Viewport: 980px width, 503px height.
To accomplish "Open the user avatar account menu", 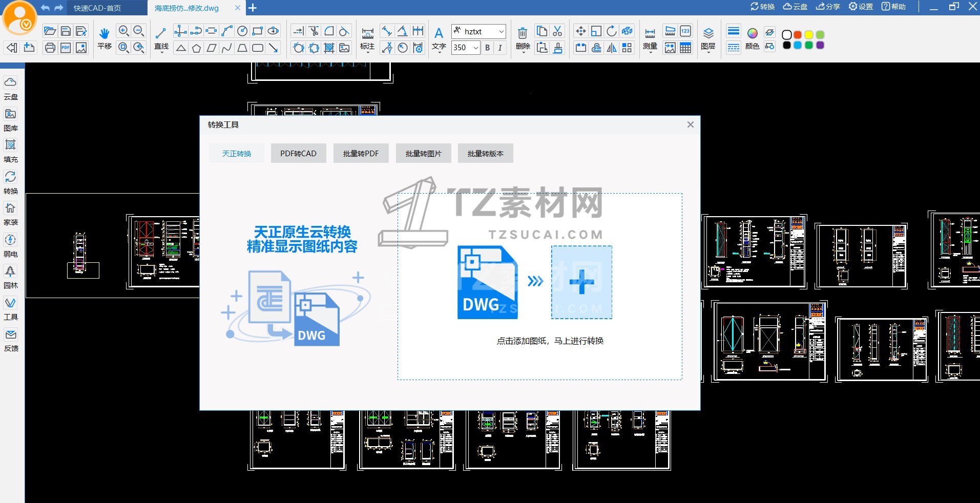I will point(19,18).
